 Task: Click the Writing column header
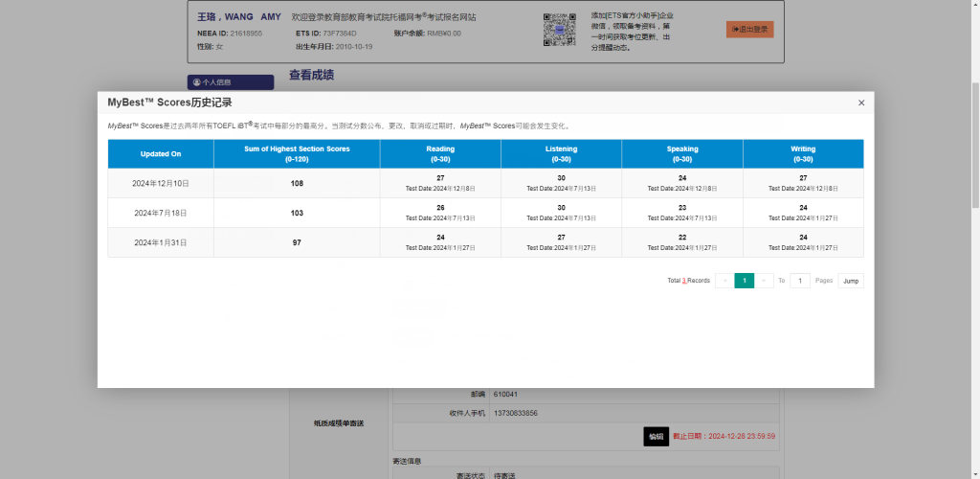point(803,154)
